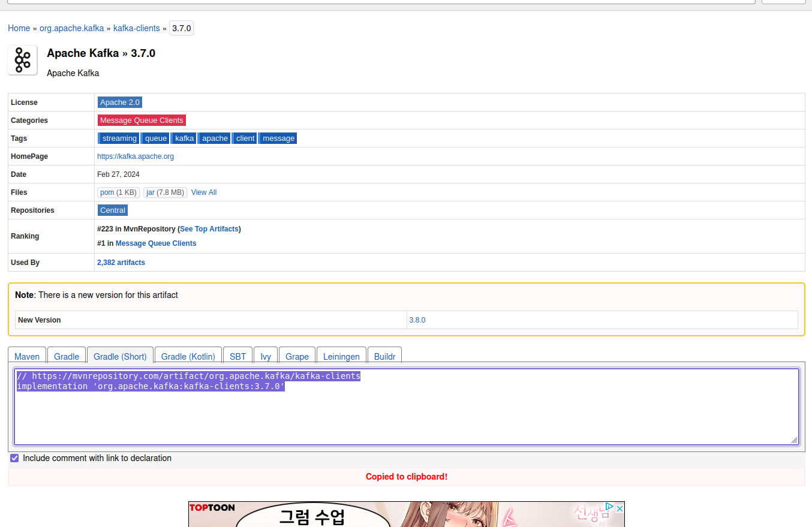Open Message Queue Clients category badge

[142, 120]
